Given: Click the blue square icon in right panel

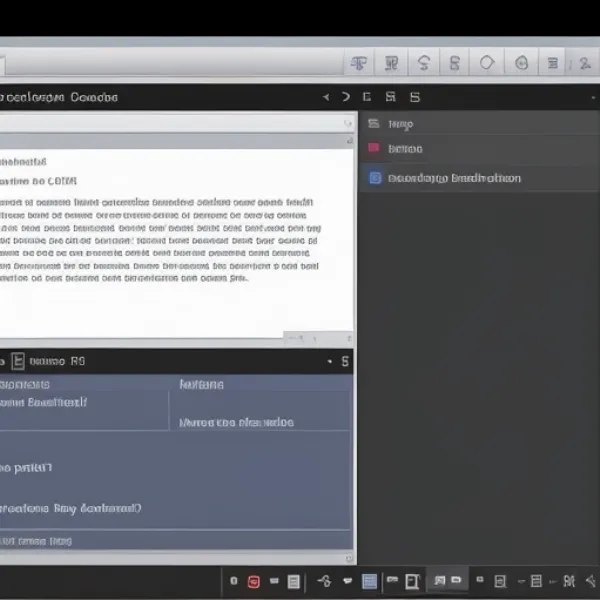Looking at the screenshot, I should coord(375,178).
